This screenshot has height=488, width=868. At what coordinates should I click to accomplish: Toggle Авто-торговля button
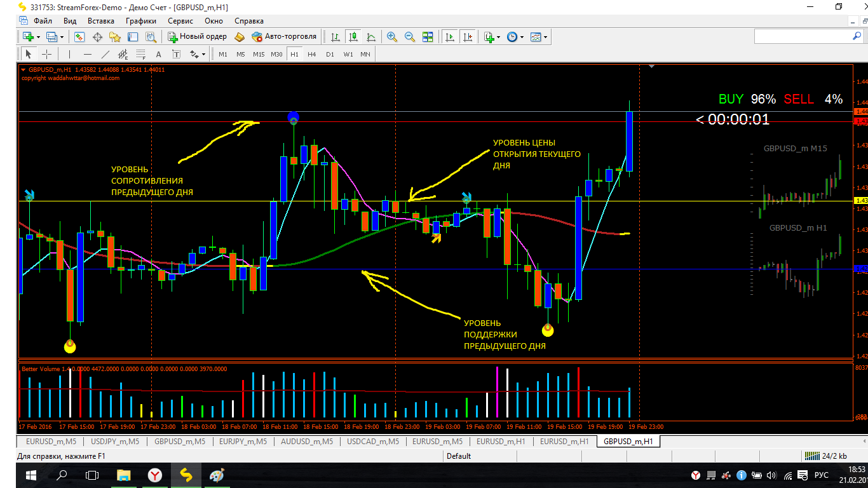(x=284, y=37)
